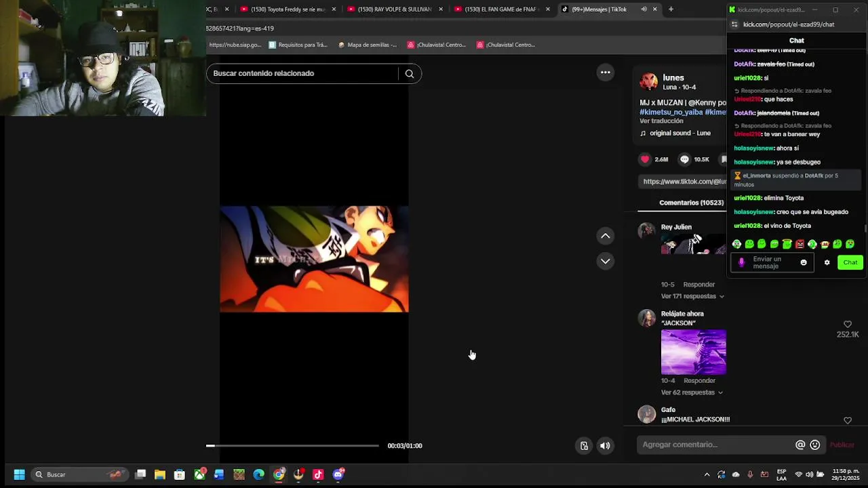
Task: Go to the previous TikTok video with the up arrow
Action: coord(606,236)
